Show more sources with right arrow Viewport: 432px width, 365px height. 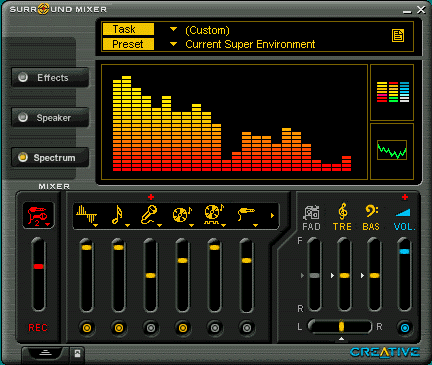(x=272, y=216)
